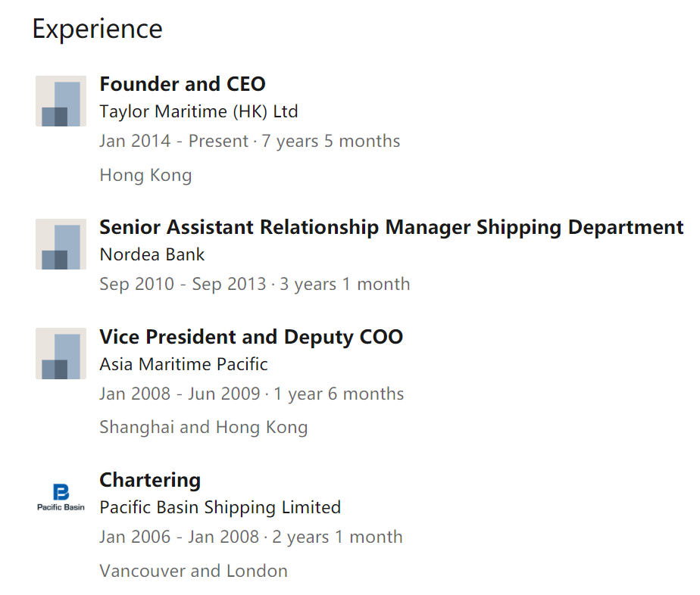Click the Sep 2010 - Sep 2013 date range

tap(183, 285)
